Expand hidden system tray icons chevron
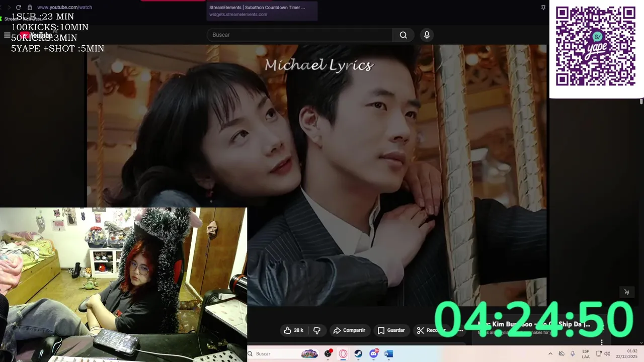The height and width of the screenshot is (362, 644). [x=550, y=354]
